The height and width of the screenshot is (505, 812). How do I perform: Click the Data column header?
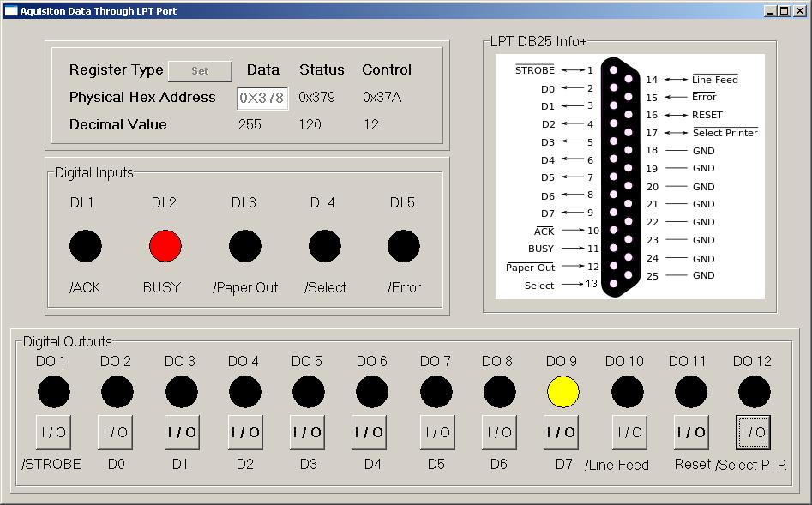pyautogui.click(x=263, y=70)
